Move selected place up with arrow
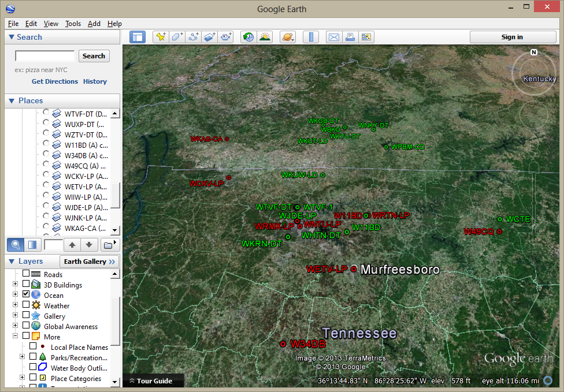 coord(72,245)
